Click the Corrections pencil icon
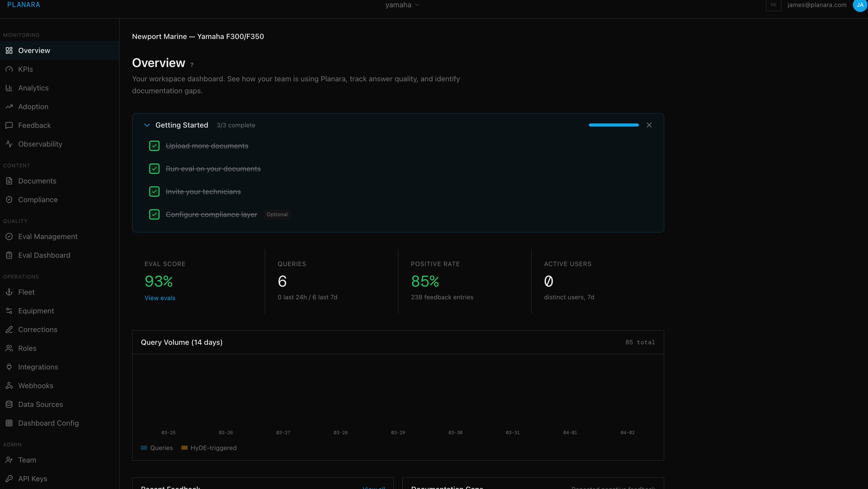The width and height of the screenshot is (868, 489). tap(9, 329)
